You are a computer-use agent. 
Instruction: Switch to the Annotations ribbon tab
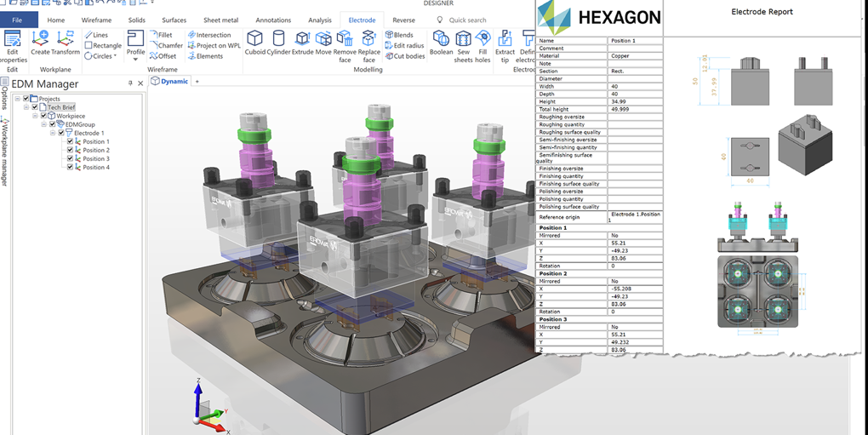pos(273,20)
